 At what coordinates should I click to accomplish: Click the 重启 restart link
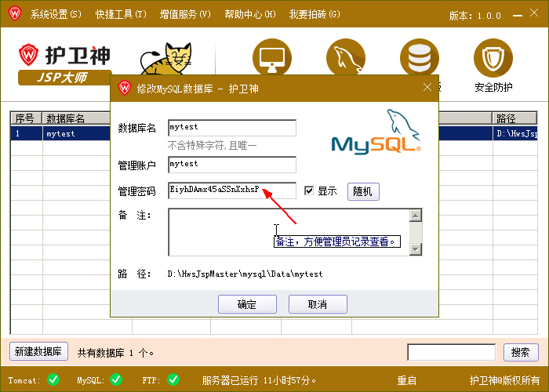click(x=406, y=380)
